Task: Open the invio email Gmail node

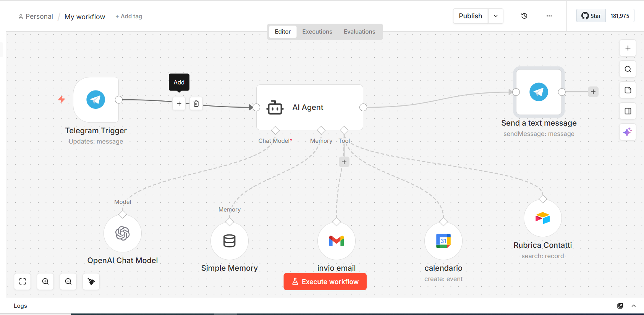Action: (x=337, y=241)
